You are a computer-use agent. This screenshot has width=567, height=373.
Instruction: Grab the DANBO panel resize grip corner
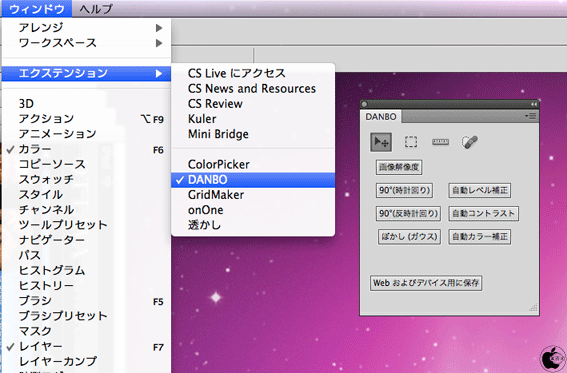pos(533,308)
